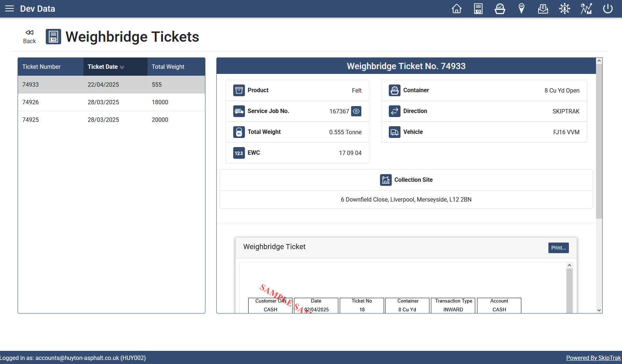The image size is (622, 364).
Task: Sort by Ticket Number column header
Action: pyautogui.click(x=41, y=67)
